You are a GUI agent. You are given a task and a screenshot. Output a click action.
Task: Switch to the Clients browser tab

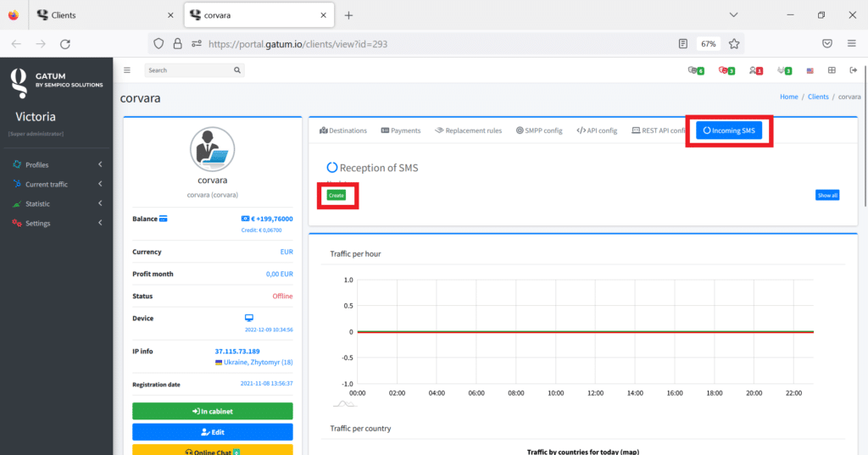pos(105,15)
